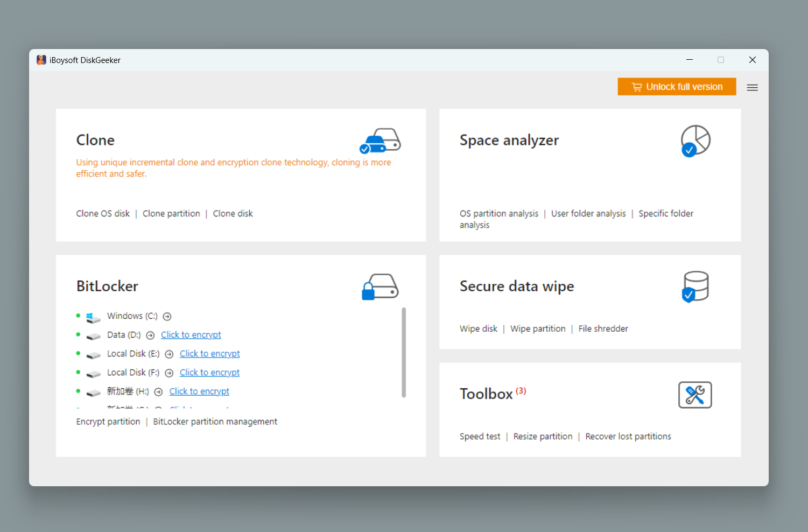Click the Toolbox heading

(486, 394)
